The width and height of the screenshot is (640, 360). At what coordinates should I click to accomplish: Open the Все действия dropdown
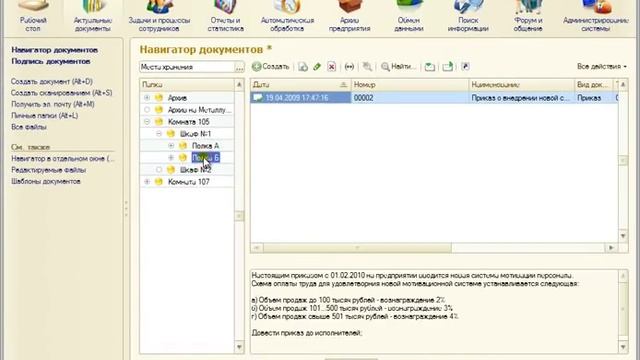[602, 67]
